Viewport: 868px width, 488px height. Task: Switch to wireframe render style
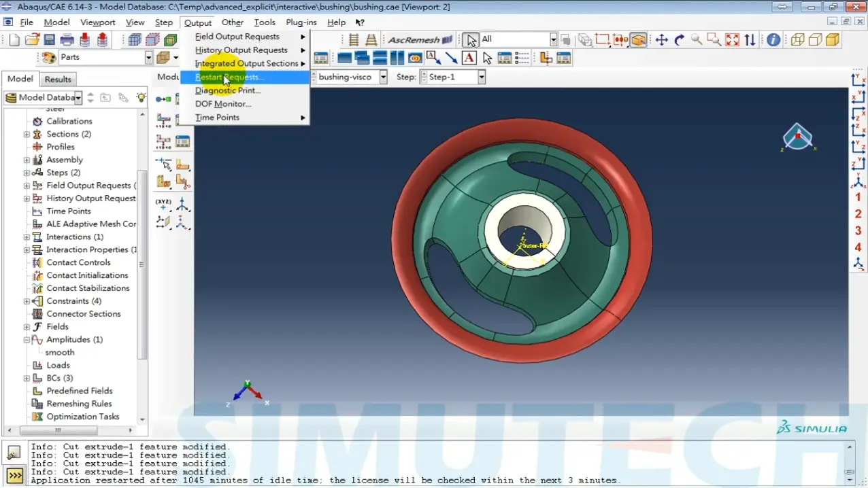[x=797, y=40]
